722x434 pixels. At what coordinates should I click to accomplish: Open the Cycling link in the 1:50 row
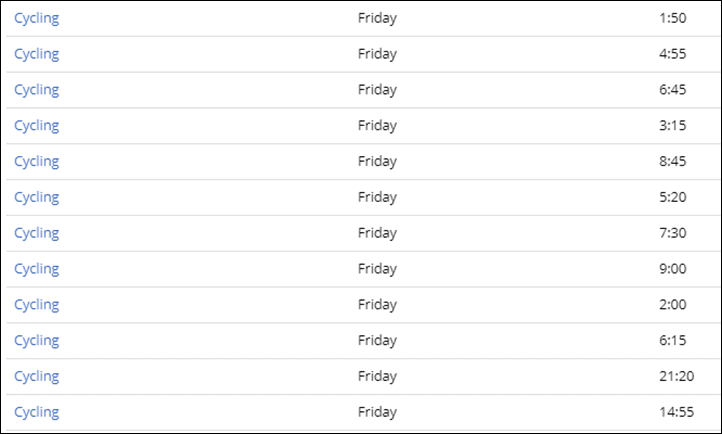36,18
